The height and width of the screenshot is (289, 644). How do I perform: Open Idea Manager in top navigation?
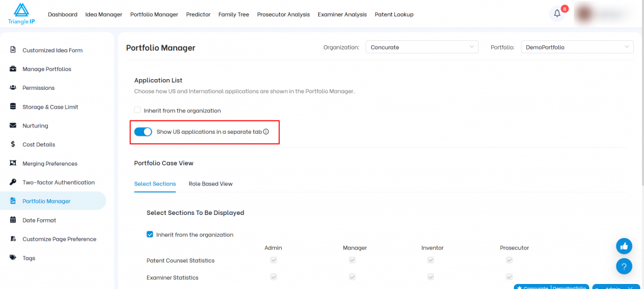click(104, 14)
